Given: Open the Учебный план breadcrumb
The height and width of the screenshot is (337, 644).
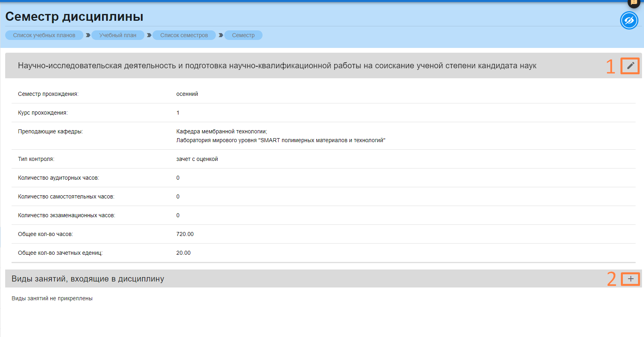Looking at the screenshot, I should click(x=118, y=35).
